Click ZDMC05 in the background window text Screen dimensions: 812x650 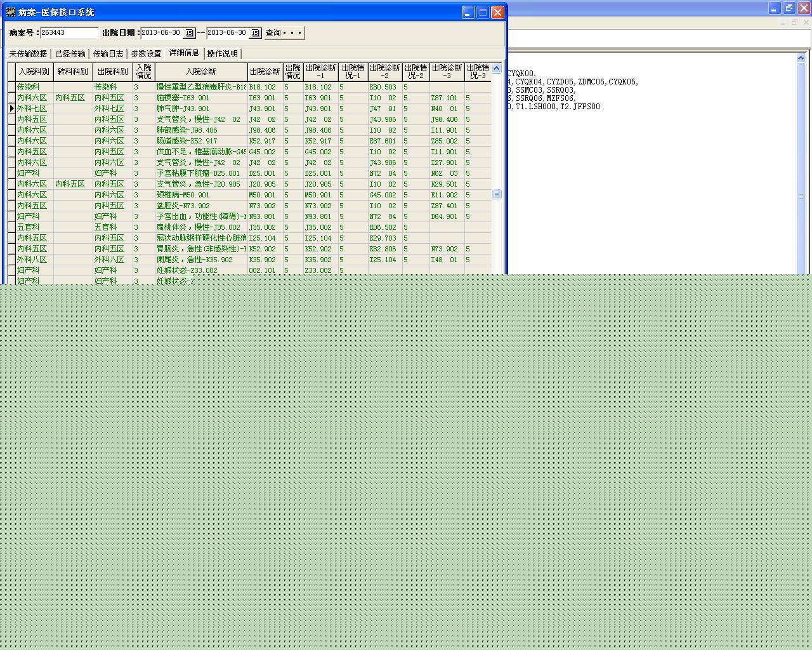(591, 82)
